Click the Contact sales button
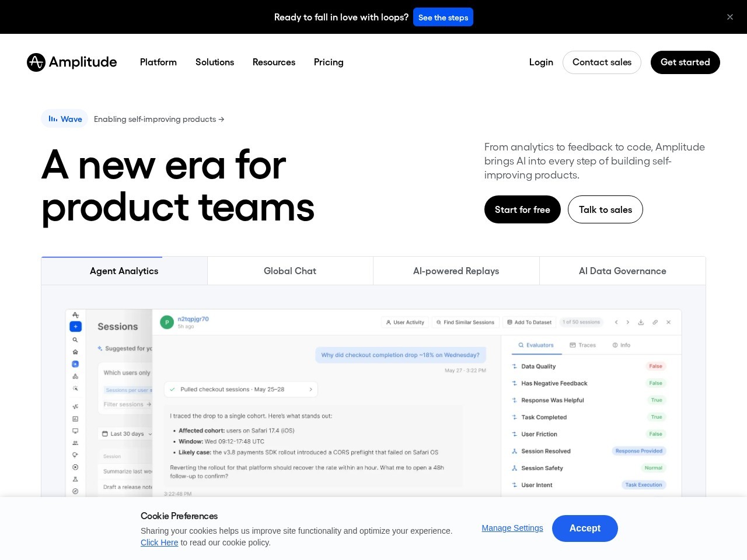The image size is (747, 560). [602, 62]
